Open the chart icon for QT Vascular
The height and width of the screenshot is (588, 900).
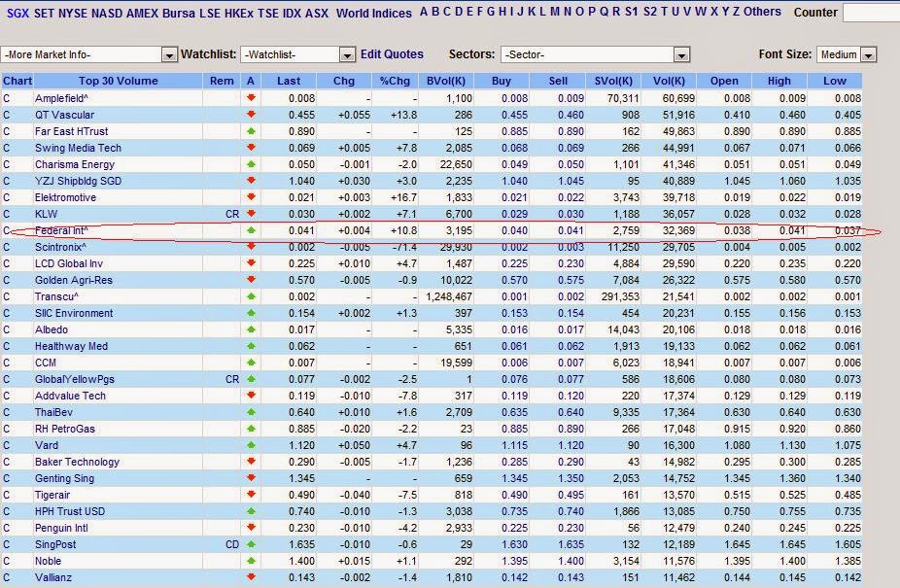tap(6, 115)
